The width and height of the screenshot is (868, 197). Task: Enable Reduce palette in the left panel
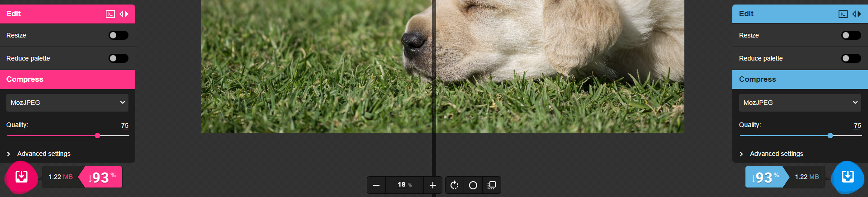coord(119,58)
